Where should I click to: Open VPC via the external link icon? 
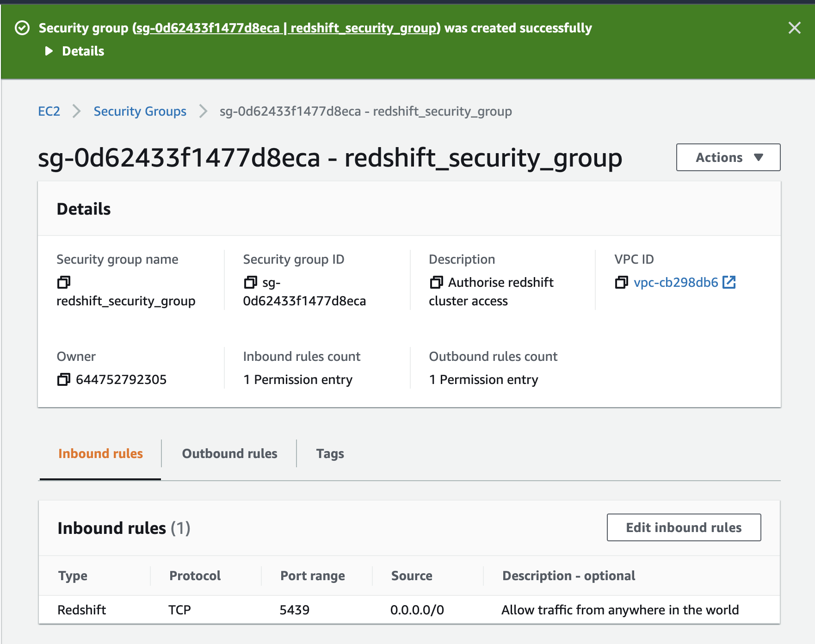[730, 283]
